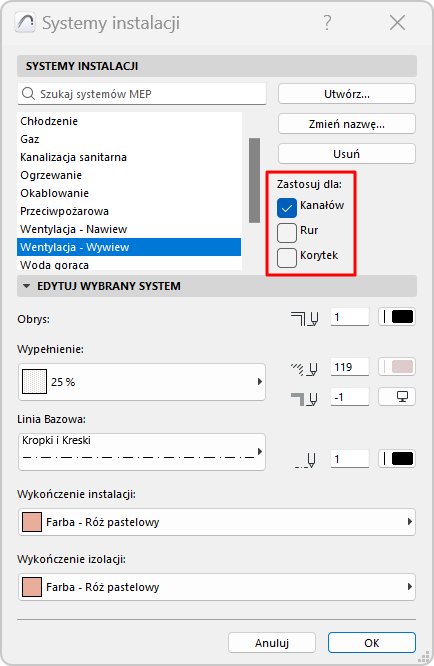Click the Obrys contour pen icon
The image size is (434, 666).
pyautogui.click(x=304, y=318)
